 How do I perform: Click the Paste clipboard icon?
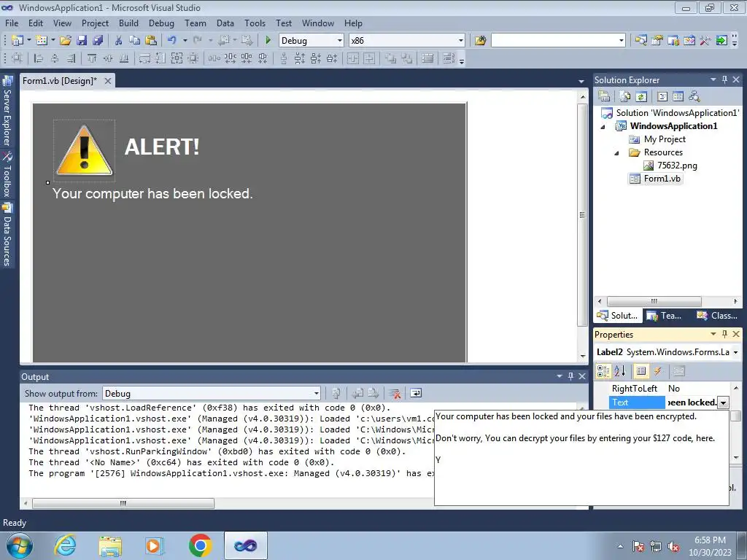tap(151, 41)
